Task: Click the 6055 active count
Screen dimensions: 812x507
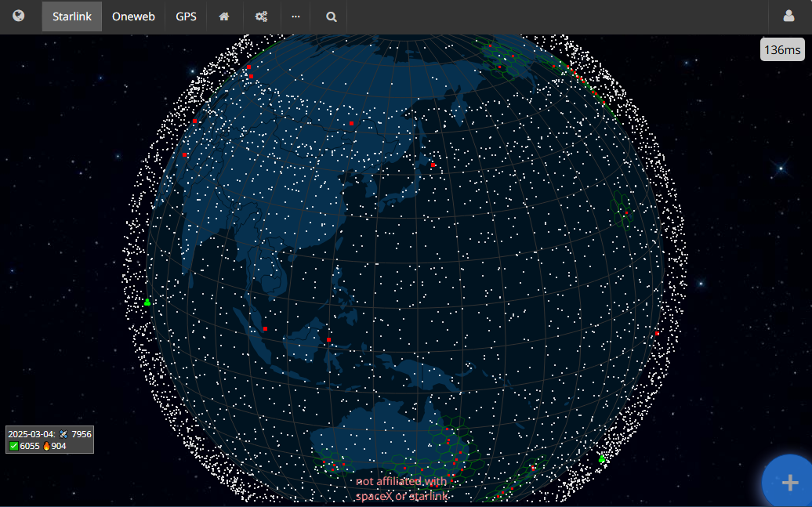Action: [x=30, y=446]
